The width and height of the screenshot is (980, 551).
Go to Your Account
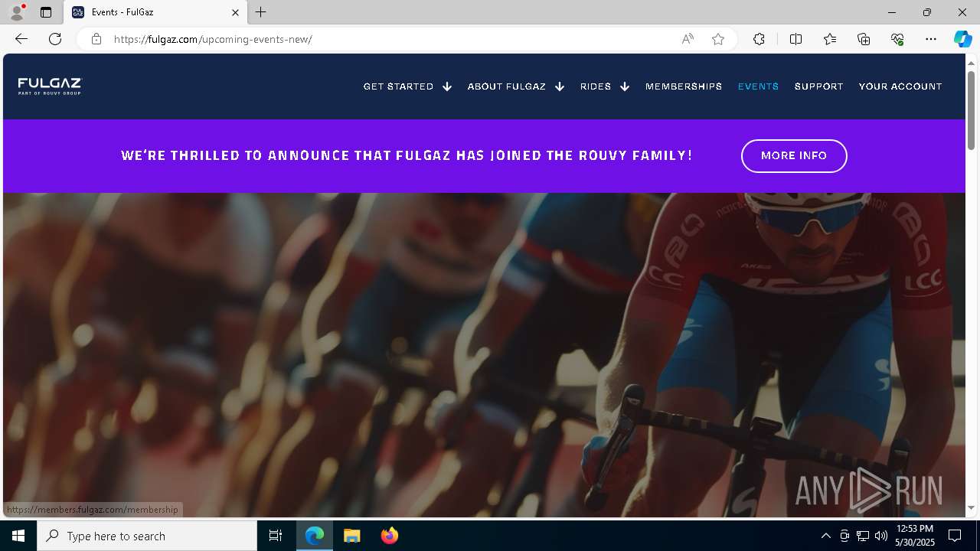point(900,86)
